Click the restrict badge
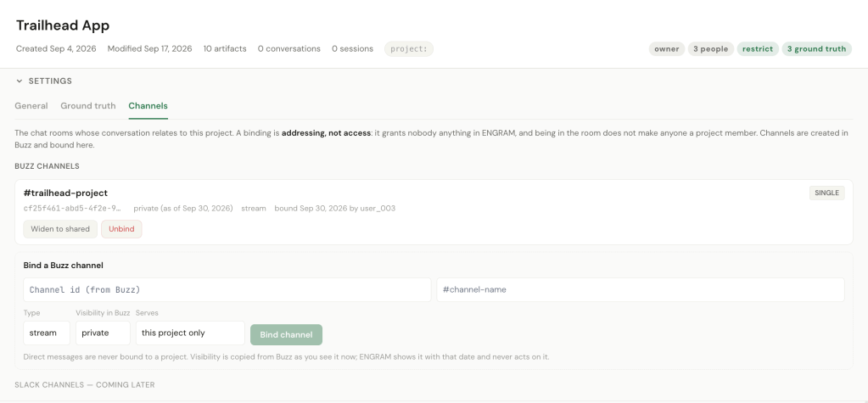Image resolution: width=868 pixels, height=403 pixels. (758, 48)
